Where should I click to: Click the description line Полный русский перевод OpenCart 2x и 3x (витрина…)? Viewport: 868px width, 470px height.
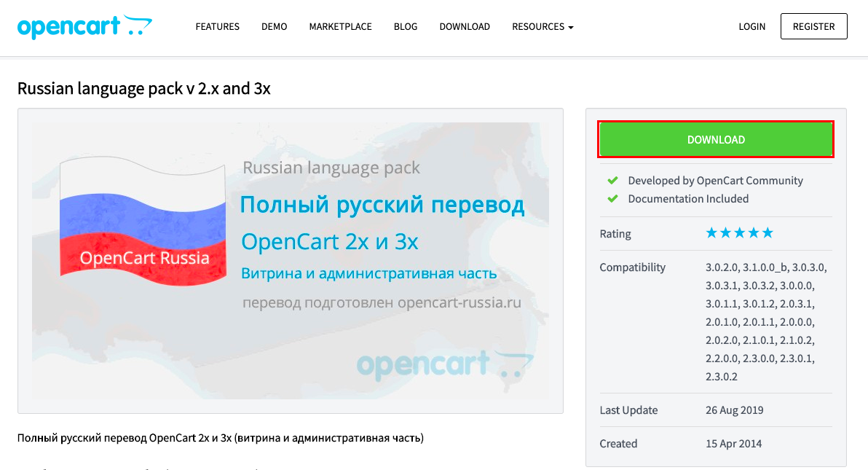click(x=221, y=438)
